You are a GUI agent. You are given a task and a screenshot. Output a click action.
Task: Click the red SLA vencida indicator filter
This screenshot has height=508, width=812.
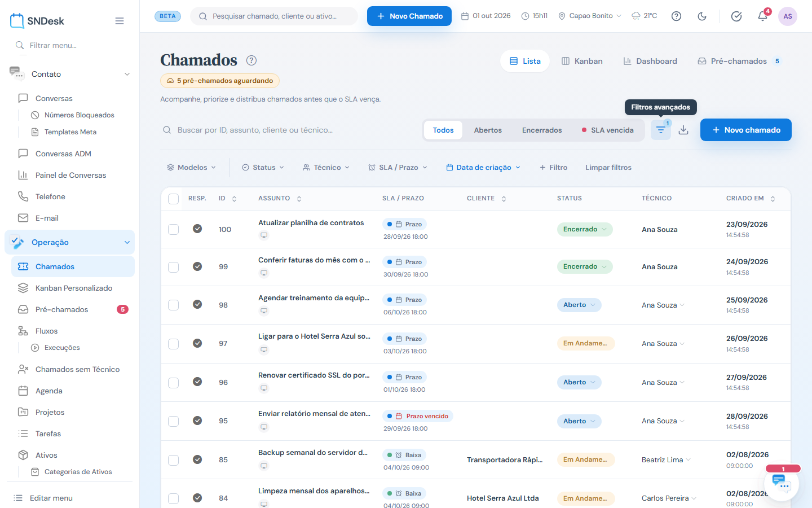click(607, 130)
